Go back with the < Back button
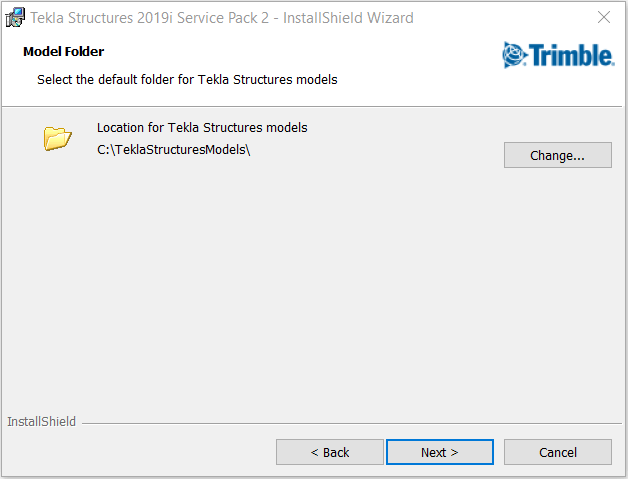628x479 pixels. (330, 452)
